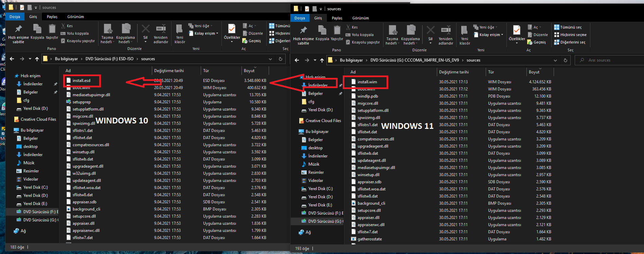Create Yeni klasör in G: drive window

465,35
